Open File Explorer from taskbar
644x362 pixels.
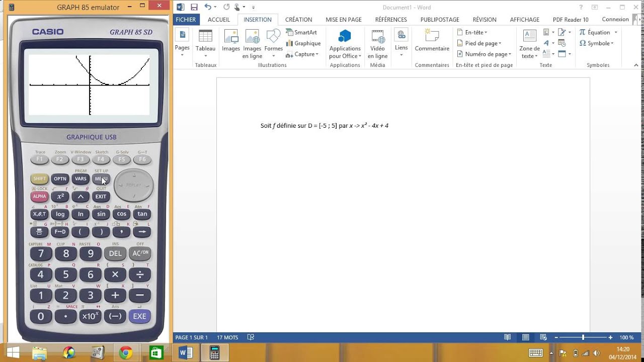point(39,352)
